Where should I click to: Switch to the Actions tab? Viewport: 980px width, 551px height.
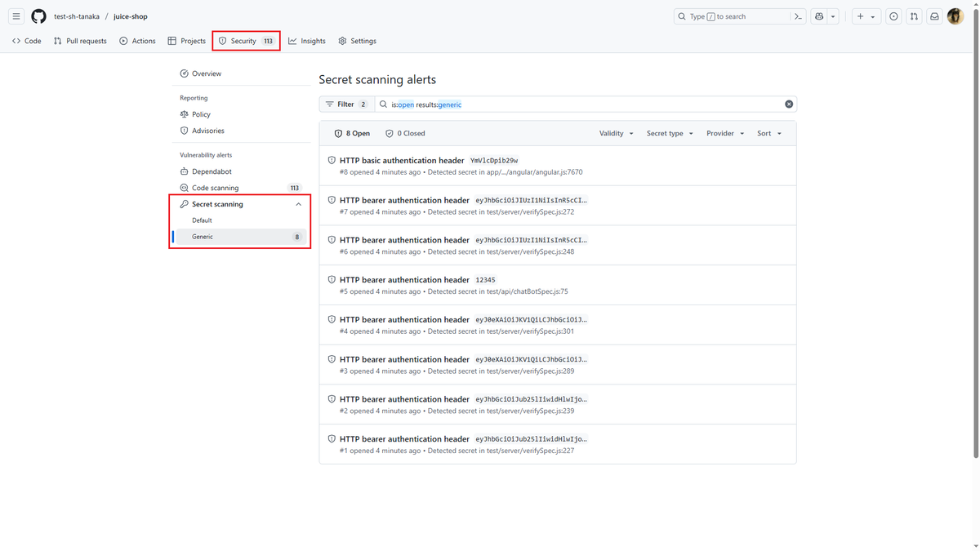[x=137, y=41]
